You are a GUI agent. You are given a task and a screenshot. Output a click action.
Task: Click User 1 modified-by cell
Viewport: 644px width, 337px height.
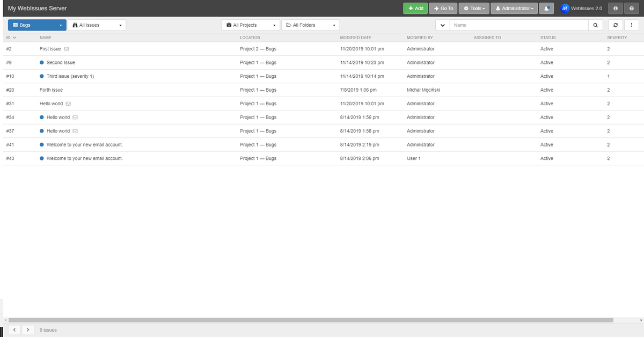pyautogui.click(x=414, y=158)
